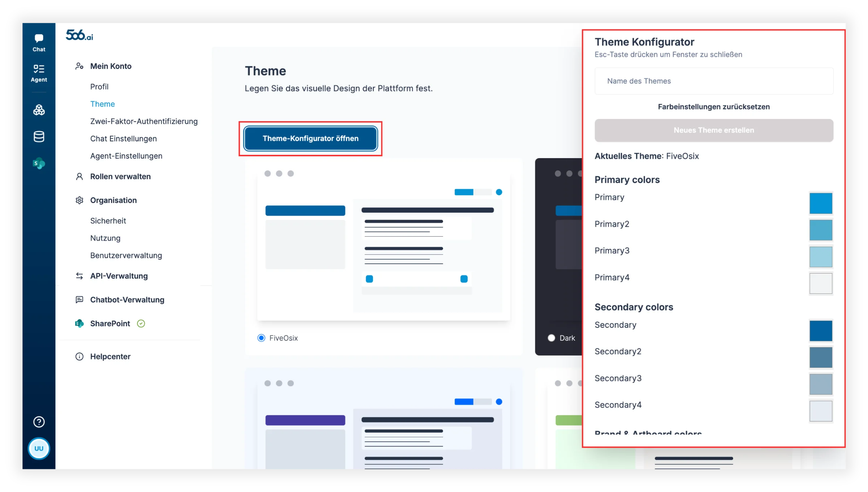Open the Chat icon in sidebar
The height and width of the screenshot is (492, 868).
tap(39, 43)
